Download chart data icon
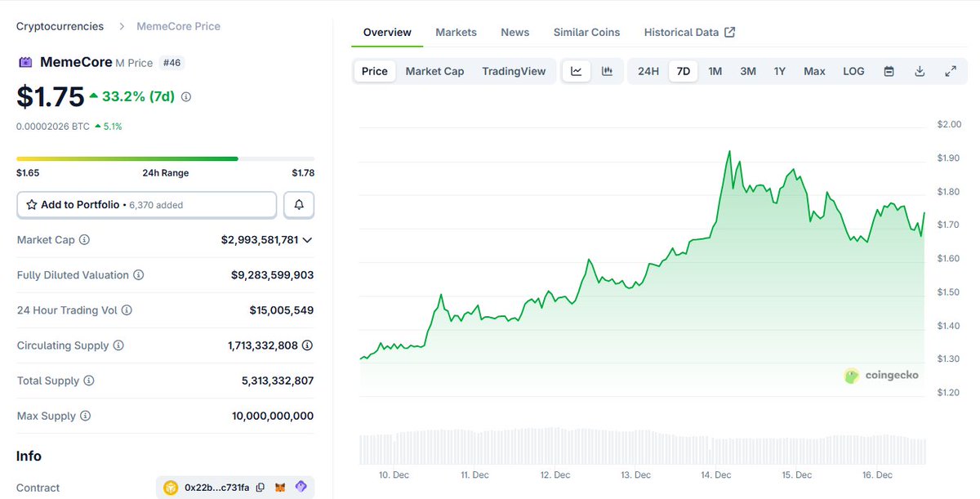 point(920,71)
